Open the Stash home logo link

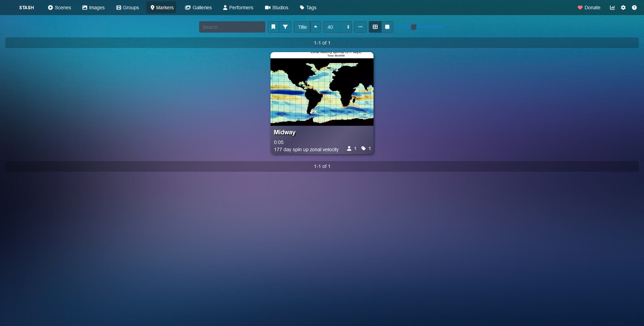pos(26,8)
